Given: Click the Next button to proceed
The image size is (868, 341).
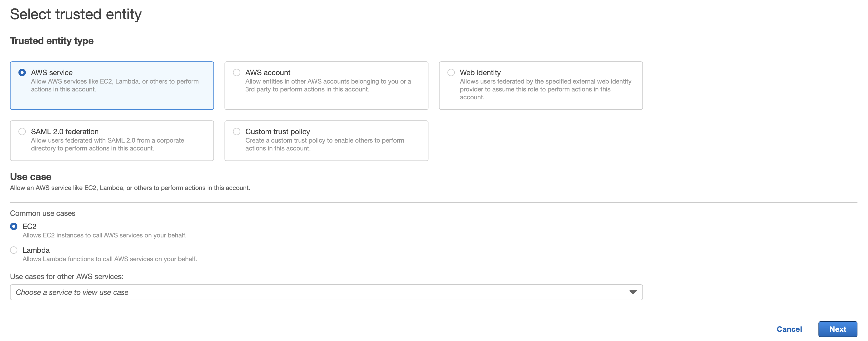Looking at the screenshot, I should tap(838, 329).
